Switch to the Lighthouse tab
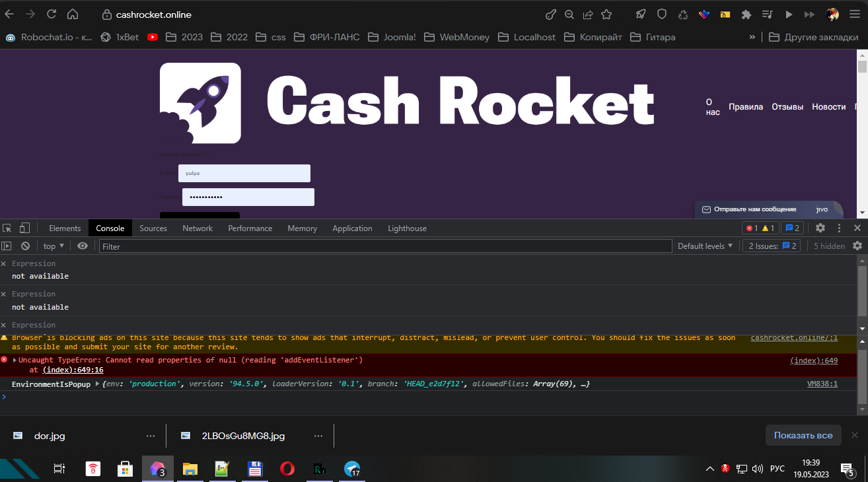The image size is (868, 482). (407, 228)
